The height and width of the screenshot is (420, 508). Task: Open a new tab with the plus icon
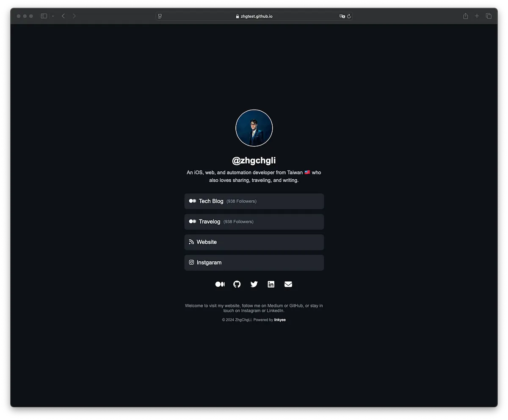coord(477,16)
